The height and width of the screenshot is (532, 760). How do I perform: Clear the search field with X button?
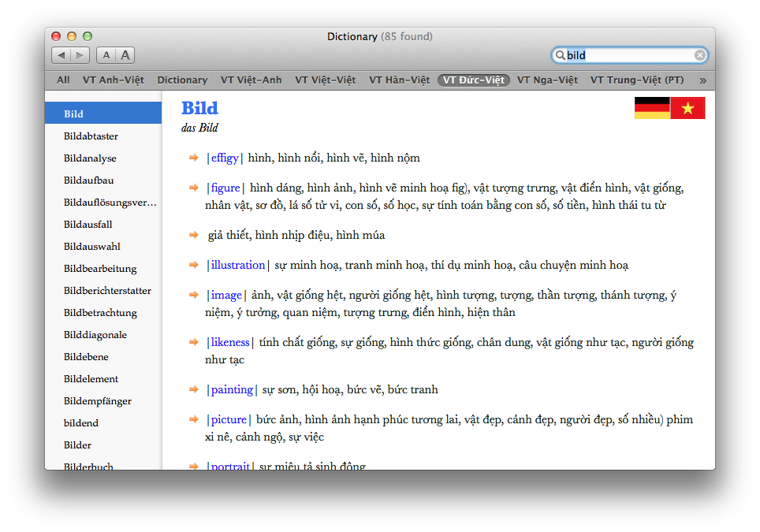699,55
